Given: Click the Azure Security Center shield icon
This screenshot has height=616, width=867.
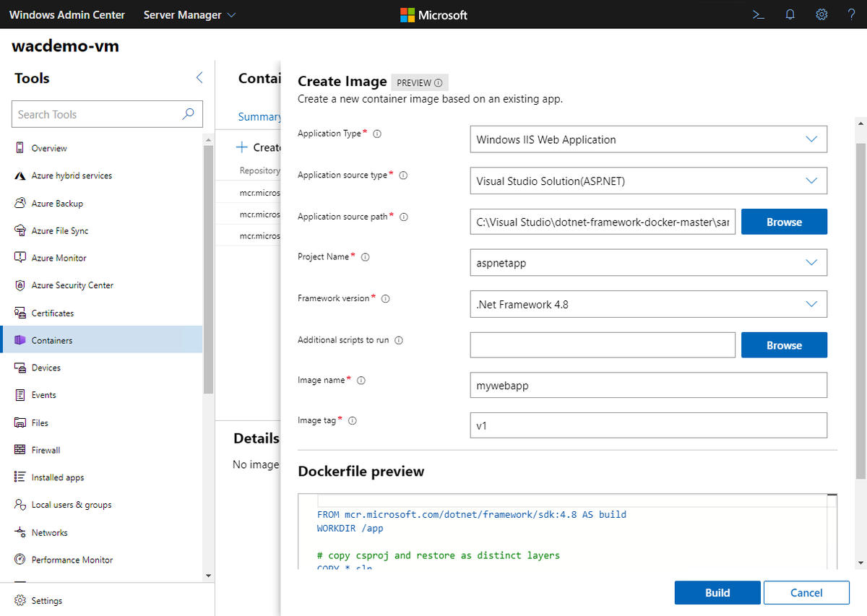Looking at the screenshot, I should coord(20,285).
